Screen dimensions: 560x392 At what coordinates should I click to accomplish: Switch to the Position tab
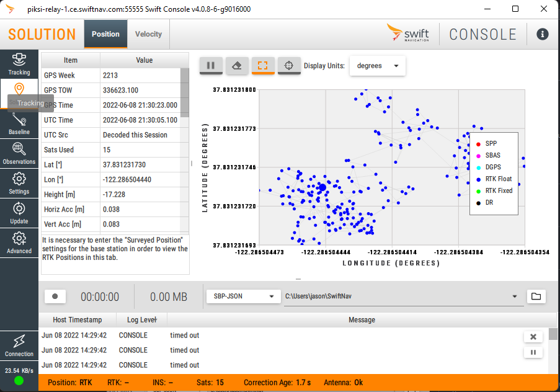point(105,34)
